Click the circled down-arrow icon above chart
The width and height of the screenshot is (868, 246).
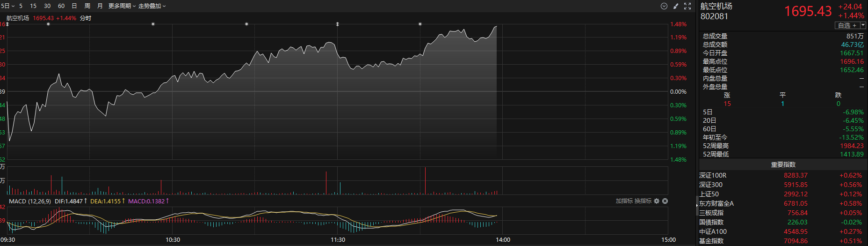coord(664,6)
